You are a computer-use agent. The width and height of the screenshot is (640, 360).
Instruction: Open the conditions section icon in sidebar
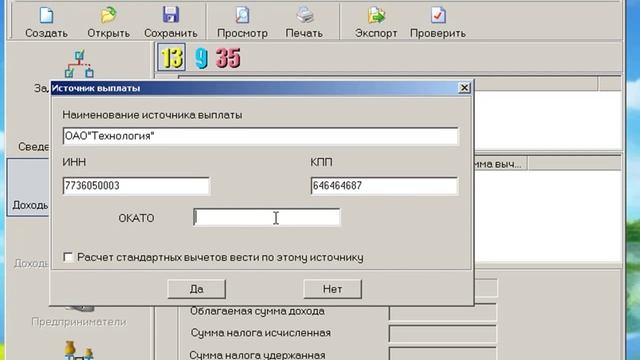click(79, 64)
